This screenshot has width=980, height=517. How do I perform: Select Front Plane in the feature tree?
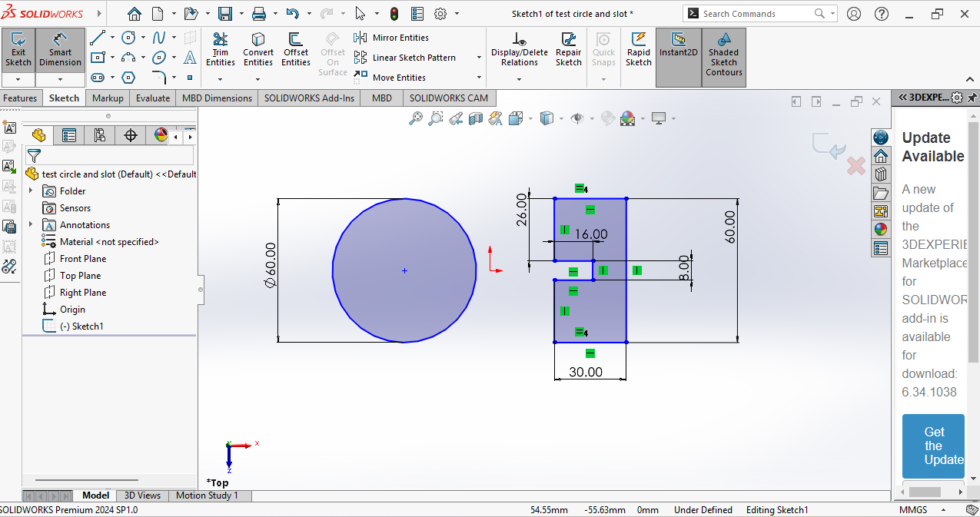(x=75, y=259)
